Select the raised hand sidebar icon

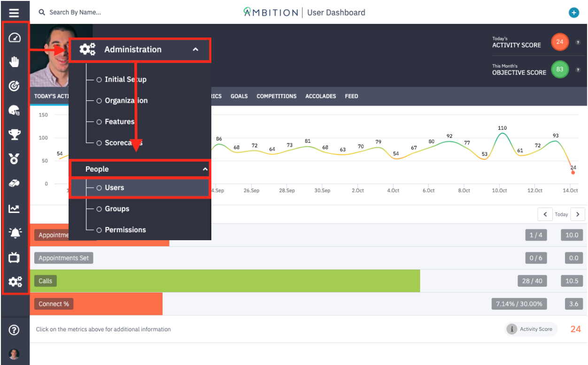tap(15, 61)
